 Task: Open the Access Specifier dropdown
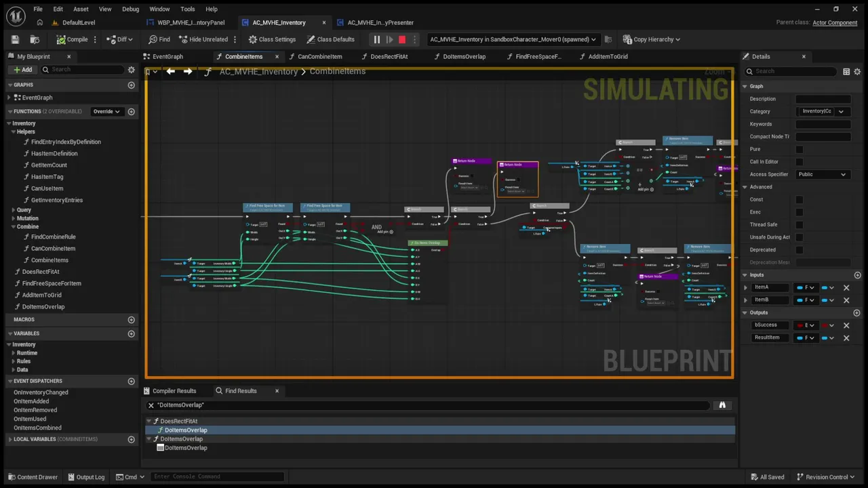(x=822, y=174)
